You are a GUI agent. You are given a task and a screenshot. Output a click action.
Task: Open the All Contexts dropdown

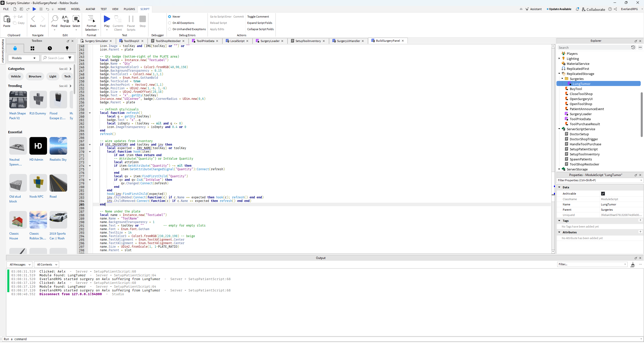(x=47, y=265)
